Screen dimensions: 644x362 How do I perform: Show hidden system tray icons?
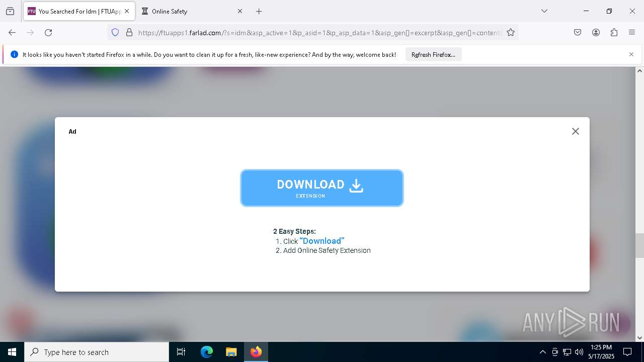[x=542, y=352]
